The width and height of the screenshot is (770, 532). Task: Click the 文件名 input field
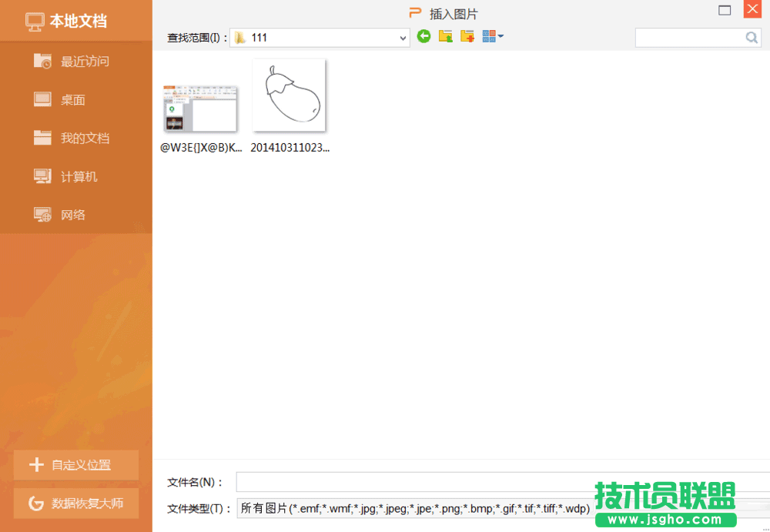click(x=500, y=482)
